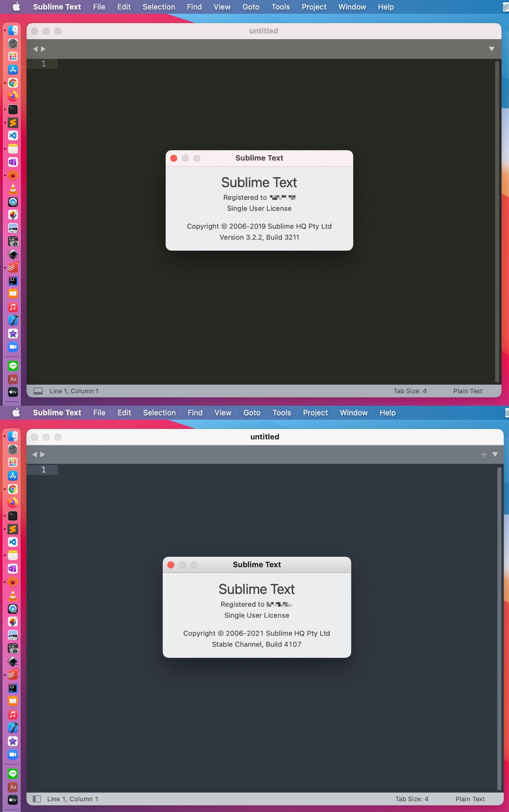Open Selection menu above Build 3211 window
This screenshot has width=509, height=812.
pos(159,7)
